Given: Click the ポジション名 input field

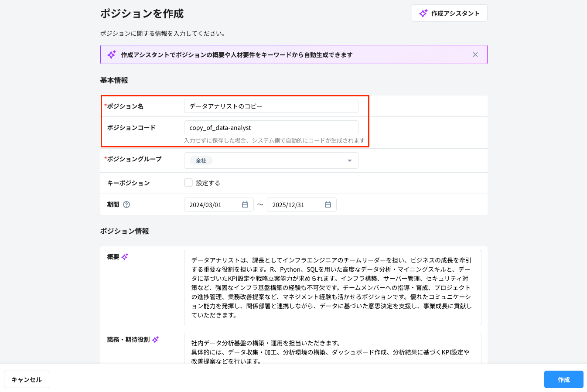Looking at the screenshot, I should [x=271, y=106].
